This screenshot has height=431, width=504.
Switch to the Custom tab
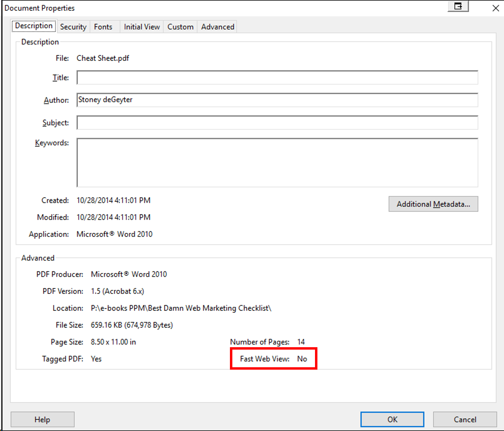[180, 26]
